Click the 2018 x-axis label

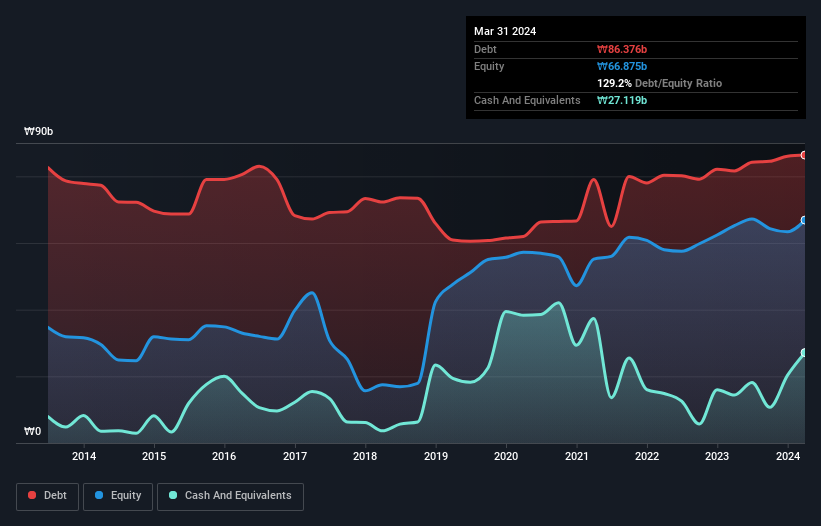(x=365, y=456)
